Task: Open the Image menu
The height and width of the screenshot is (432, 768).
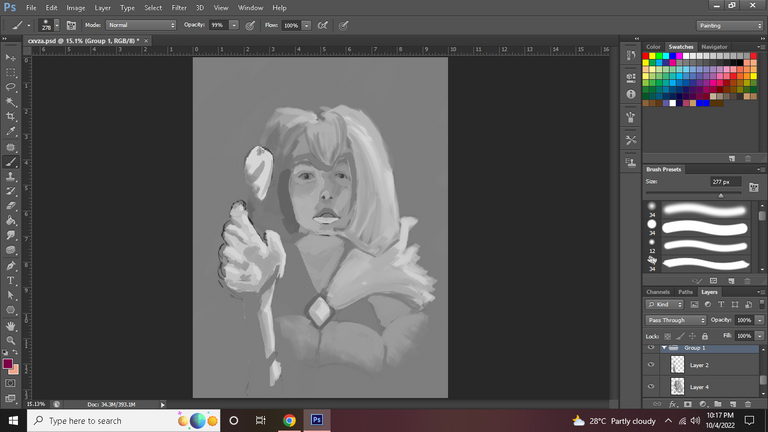Action: [x=75, y=8]
